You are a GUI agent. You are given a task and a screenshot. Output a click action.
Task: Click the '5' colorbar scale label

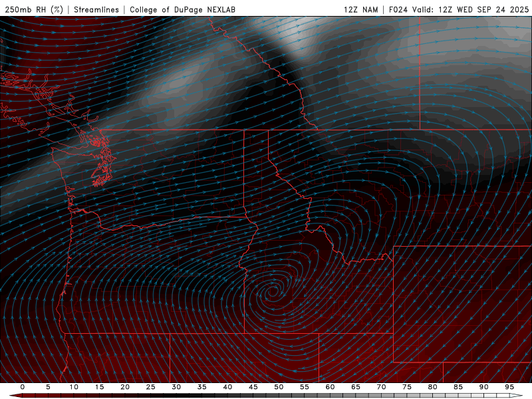(x=48, y=387)
